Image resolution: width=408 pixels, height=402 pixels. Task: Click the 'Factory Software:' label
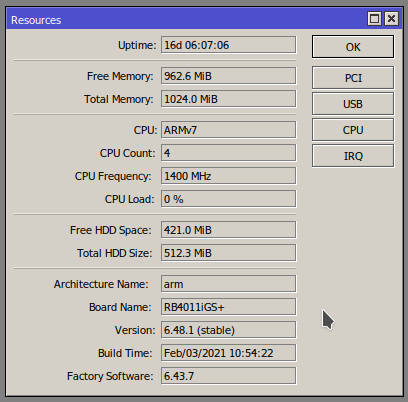[x=110, y=376]
